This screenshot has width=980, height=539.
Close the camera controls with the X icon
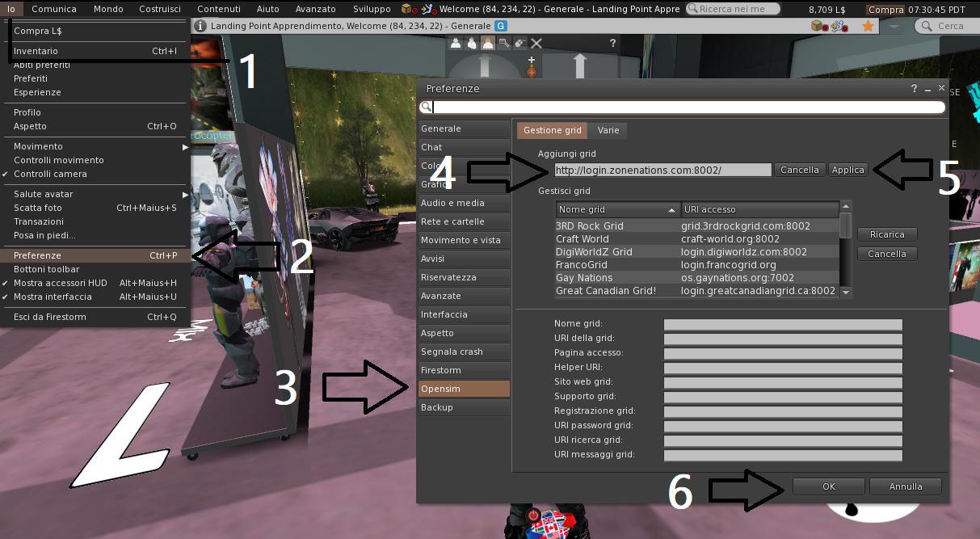(536, 43)
